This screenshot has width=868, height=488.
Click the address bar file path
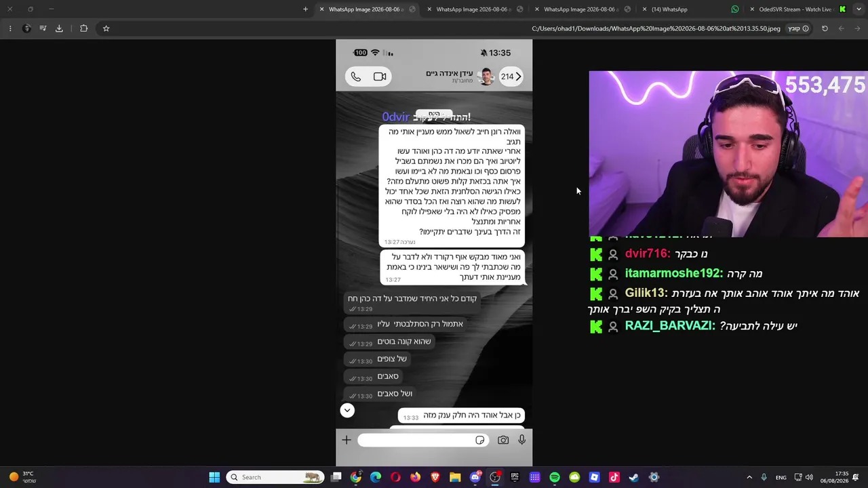pyautogui.click(x=656, y=28)
